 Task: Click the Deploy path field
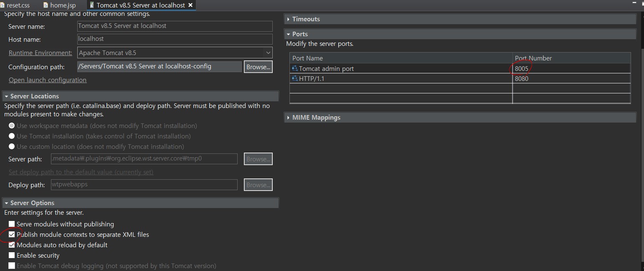(144, 185)
